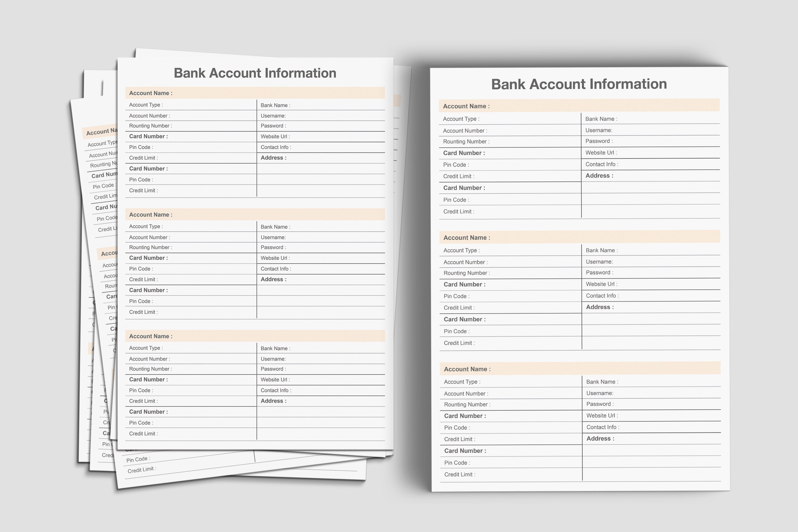
Task: Click the bottom Credit Limit field on right page
Action: tap(460, 474)
